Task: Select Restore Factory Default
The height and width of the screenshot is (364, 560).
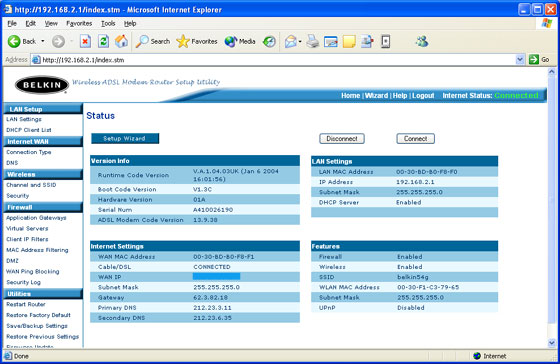Action: pos(38,315)
